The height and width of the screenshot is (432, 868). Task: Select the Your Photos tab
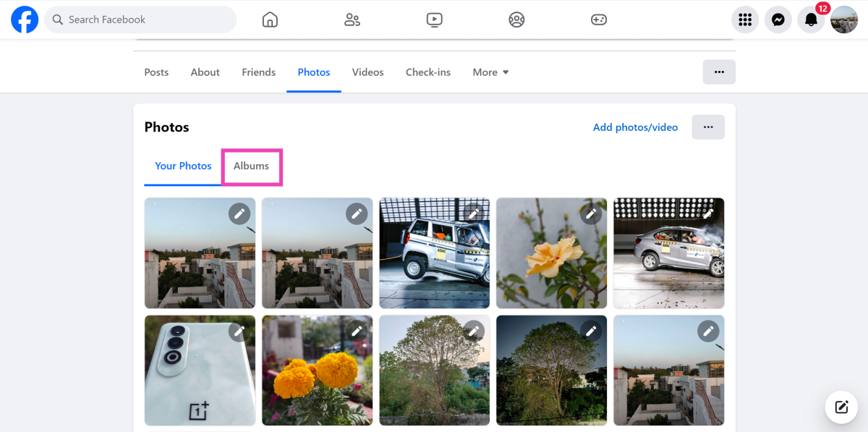click(183, 166)
